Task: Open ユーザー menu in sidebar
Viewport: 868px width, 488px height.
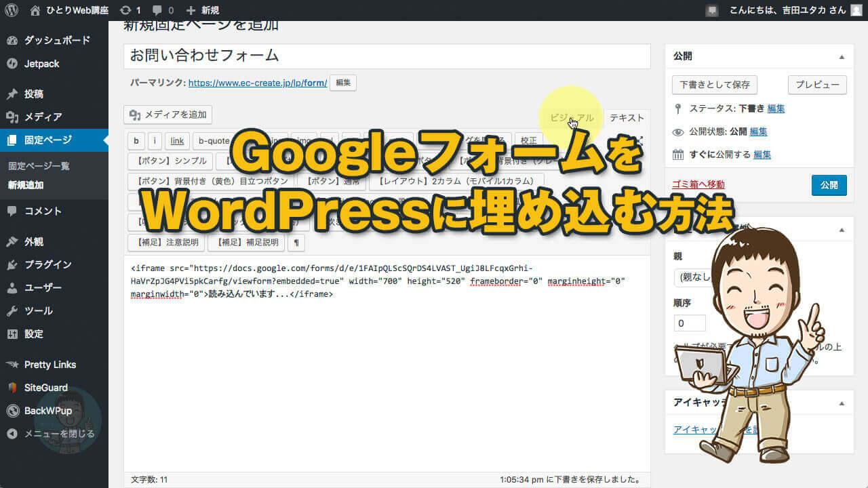Action: (x=54, y=287)
